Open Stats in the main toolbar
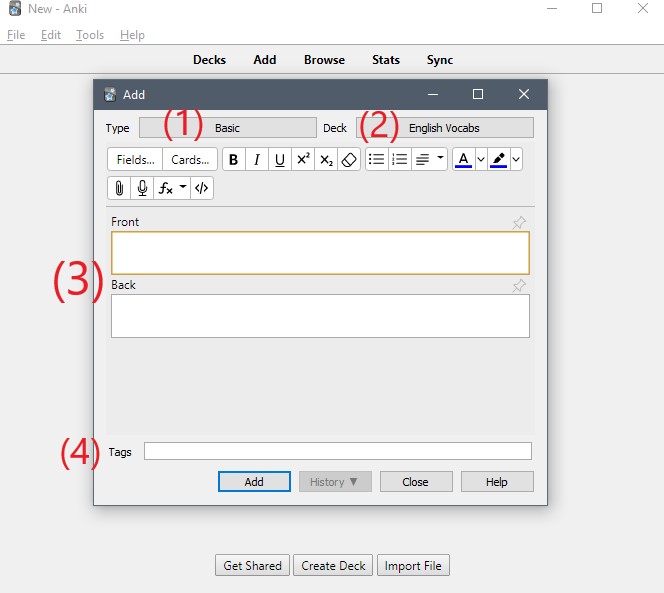The image size is (664, 593). coord(386,60)
